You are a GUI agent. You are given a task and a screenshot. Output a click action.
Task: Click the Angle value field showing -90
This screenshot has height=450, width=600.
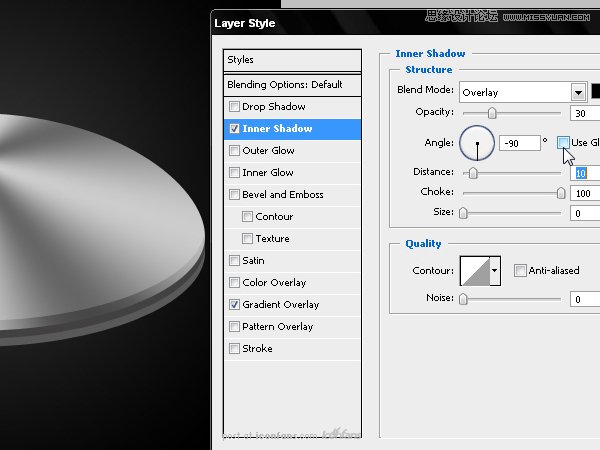tap(520, 143)
